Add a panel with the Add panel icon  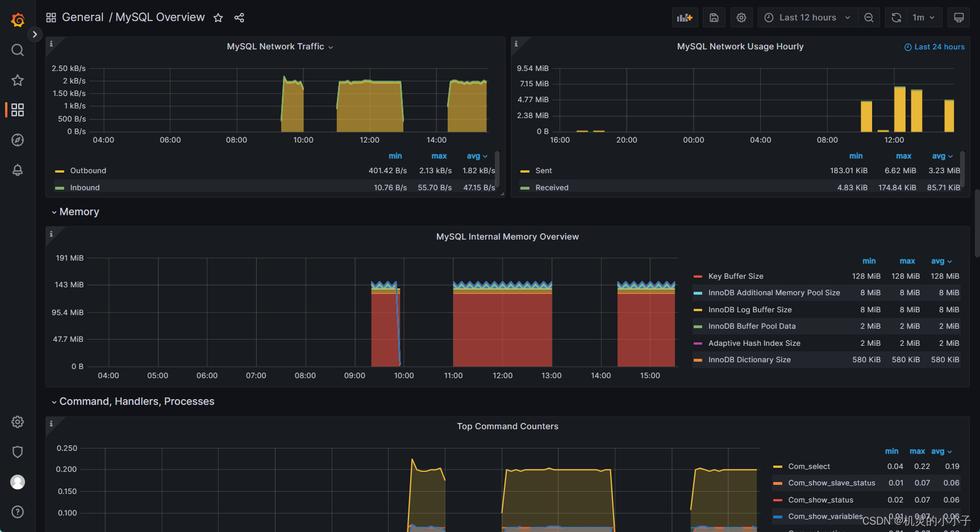685,18
